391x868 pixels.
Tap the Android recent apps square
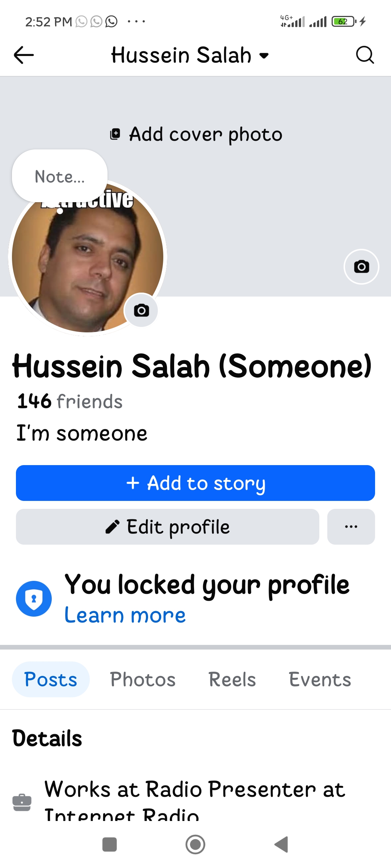pos(110,844)
